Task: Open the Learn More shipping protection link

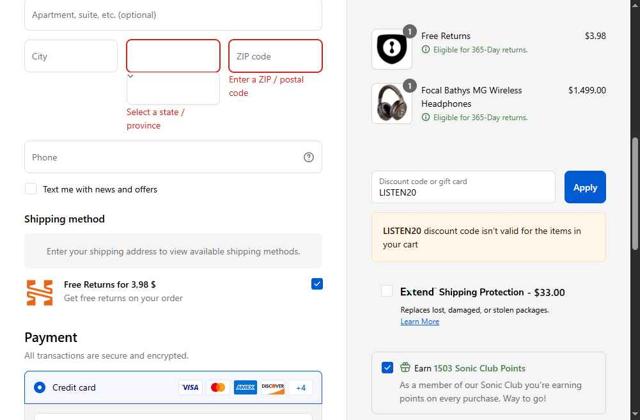Action: click(420, 322)
